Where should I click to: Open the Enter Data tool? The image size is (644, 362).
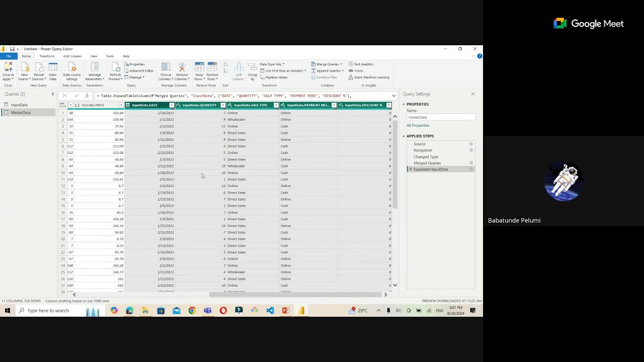[x=53, y=67]
